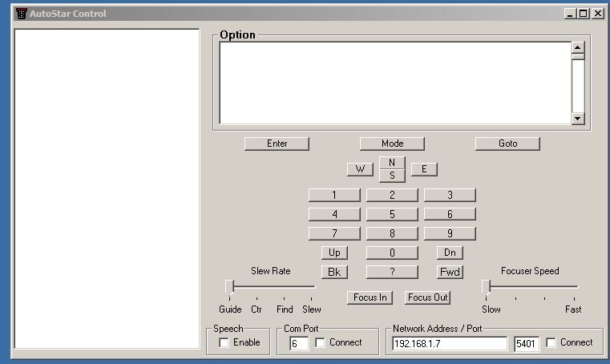610x364 pixels.
Task: Click the Ctr label under Slew Rate
Action: click(256, 309)
